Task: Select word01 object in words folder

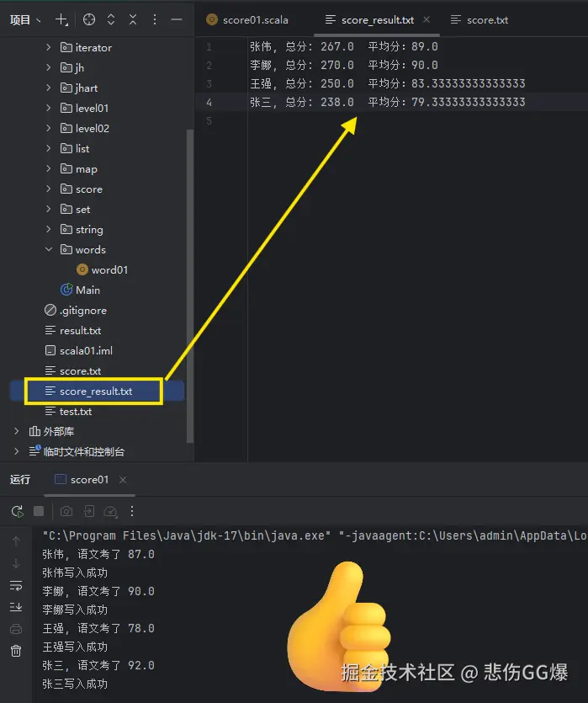Action: [x=102, y=270]
